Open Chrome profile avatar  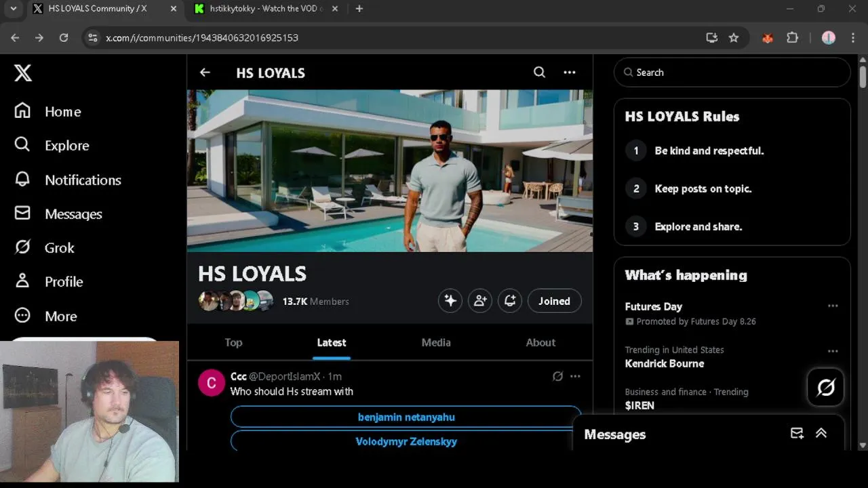pyautogui.click(x=829, y=38)
